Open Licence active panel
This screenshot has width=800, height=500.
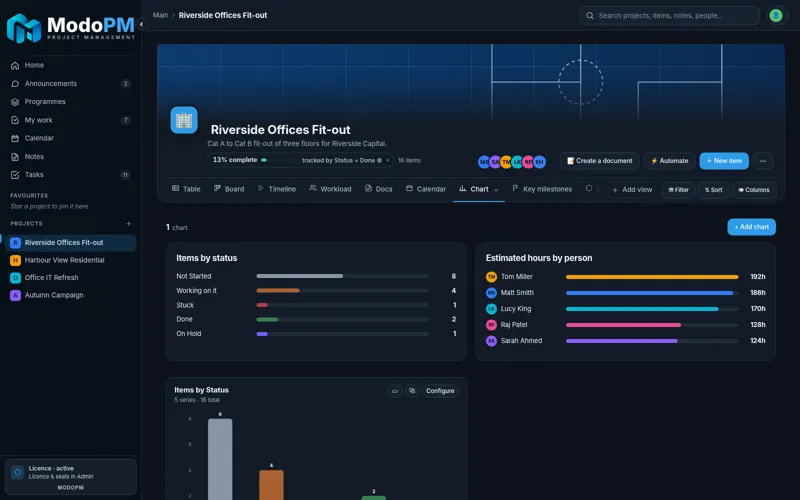[x=71, y=477]
